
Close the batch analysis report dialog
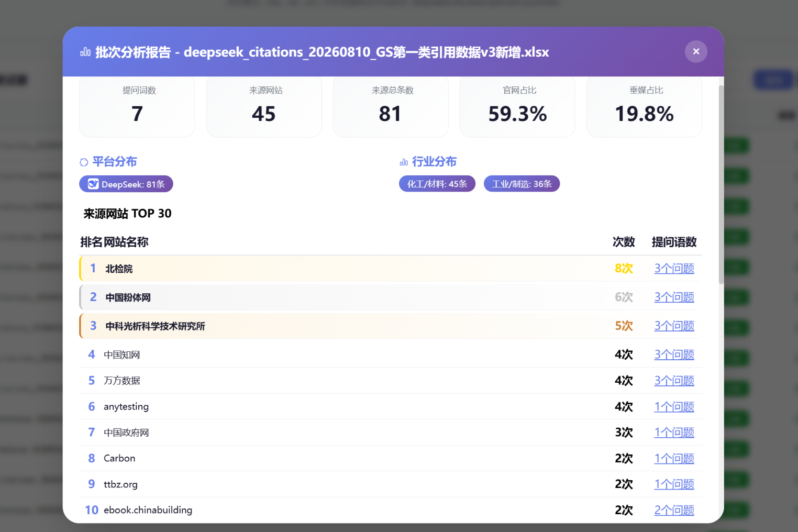[x=696, y=51]
